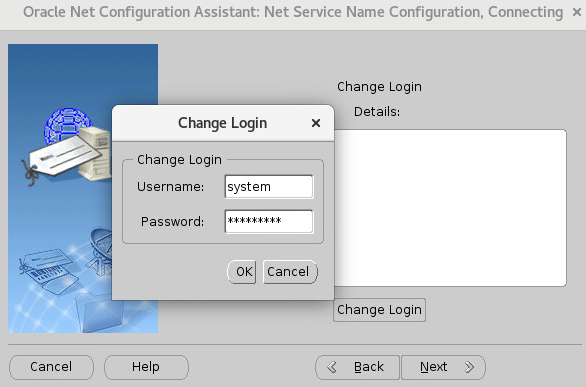Click the 'Details:' label text
586x387 pixels.
(377, 112)
